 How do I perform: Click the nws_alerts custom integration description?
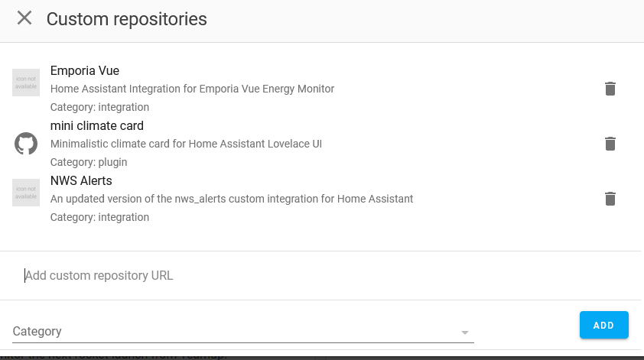tap(232, 199)
